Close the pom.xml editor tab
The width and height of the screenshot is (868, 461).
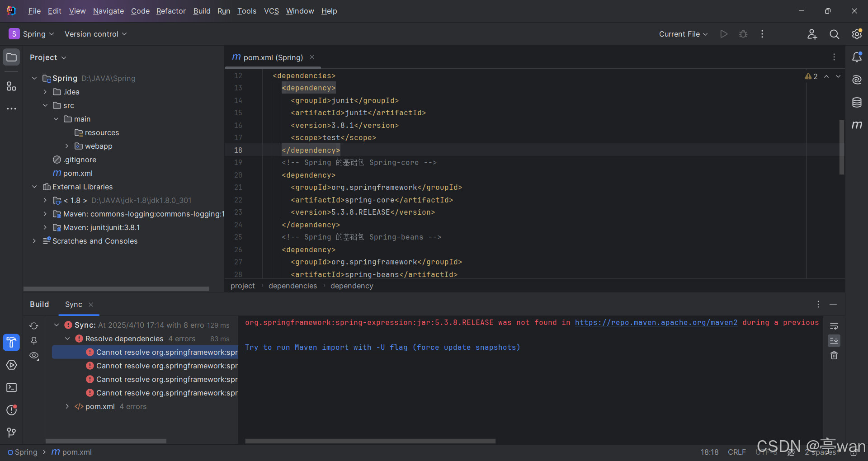coord(312,57)
